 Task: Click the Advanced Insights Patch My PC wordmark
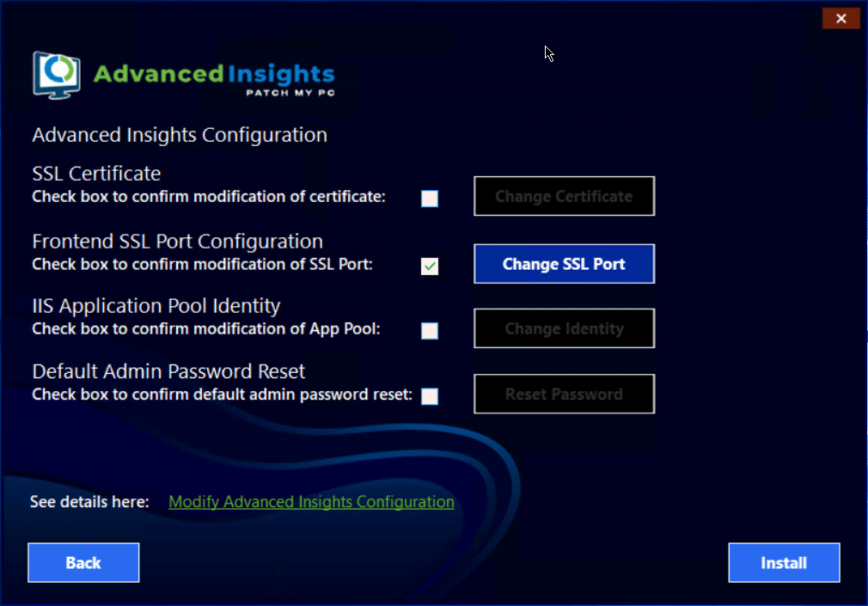pos(213,78)
